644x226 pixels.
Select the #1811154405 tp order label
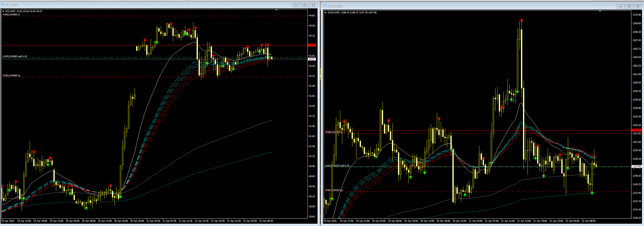point(12,76)
